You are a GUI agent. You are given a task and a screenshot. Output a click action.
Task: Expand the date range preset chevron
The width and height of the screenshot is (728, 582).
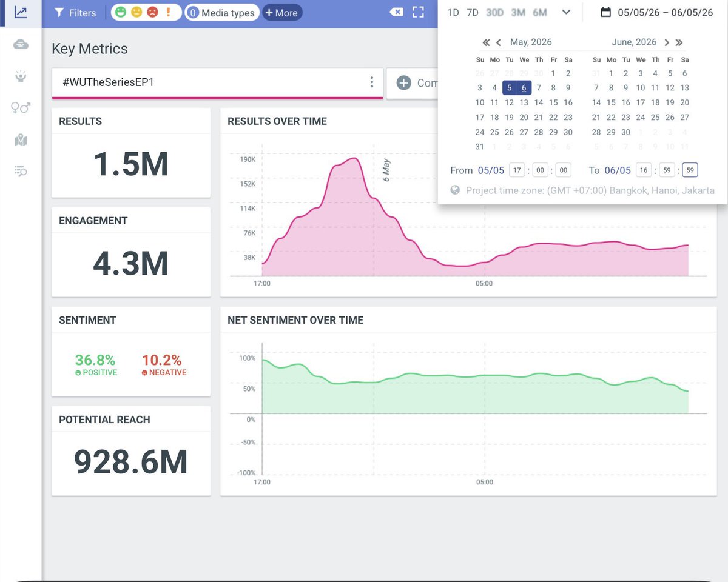point(566,12)
